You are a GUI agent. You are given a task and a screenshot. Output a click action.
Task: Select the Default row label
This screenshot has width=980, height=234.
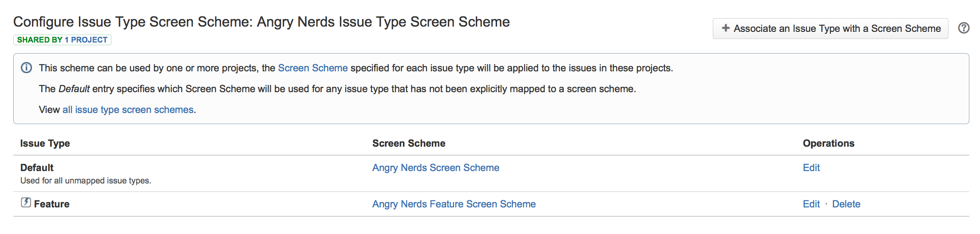tap(37, 168)
